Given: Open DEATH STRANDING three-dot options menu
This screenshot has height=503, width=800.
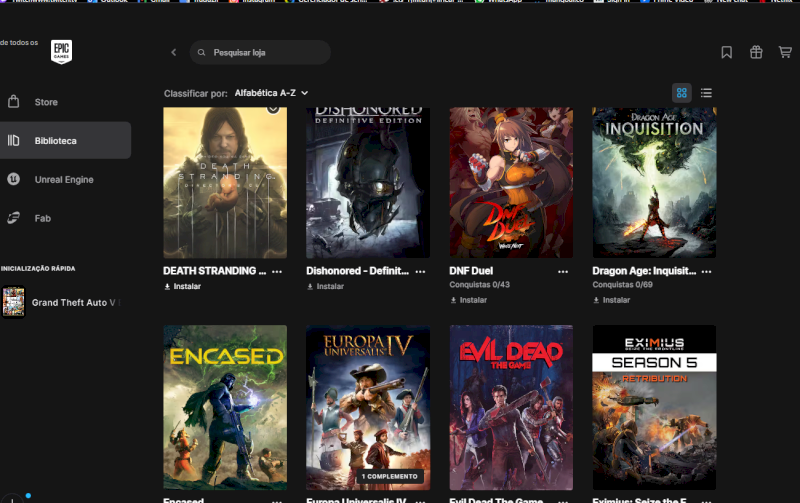Looking at the screenshot, I should click(x=277, y=271).
